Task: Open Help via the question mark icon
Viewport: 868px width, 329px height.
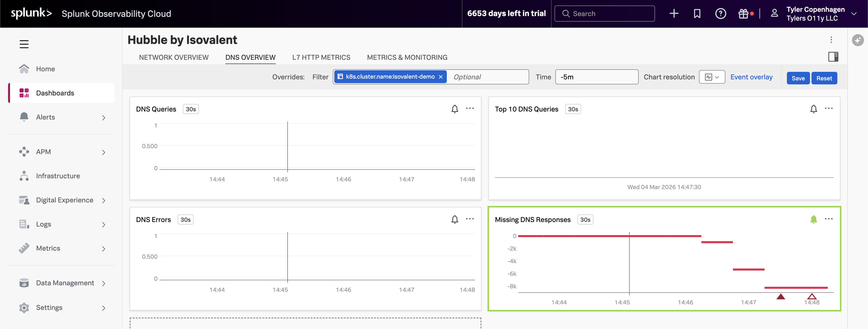Action: pos(720,14)
